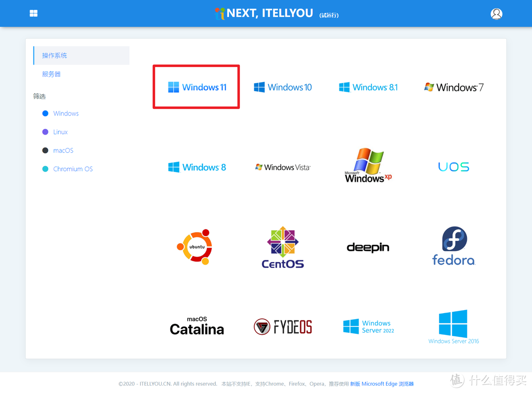Open the UOS logo tile

454,167
